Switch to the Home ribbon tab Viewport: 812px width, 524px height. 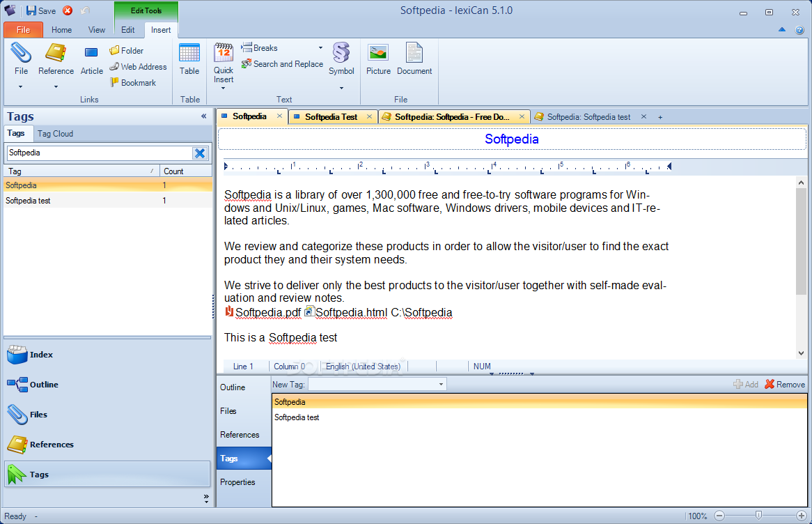pos(61,30)
